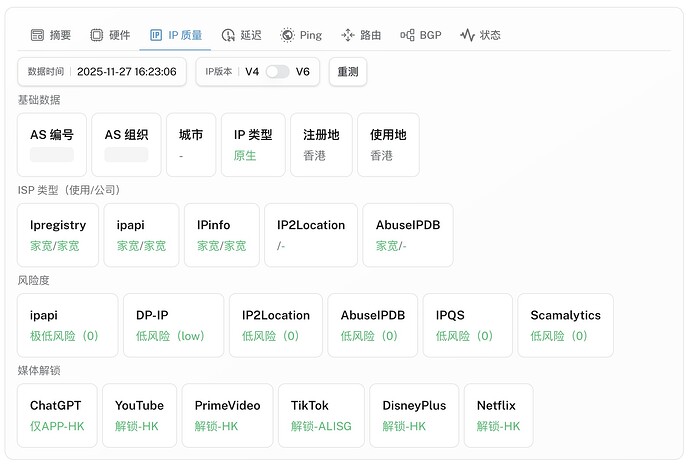Click DisneyPlus 解锁-HK card

coord(414,415)
